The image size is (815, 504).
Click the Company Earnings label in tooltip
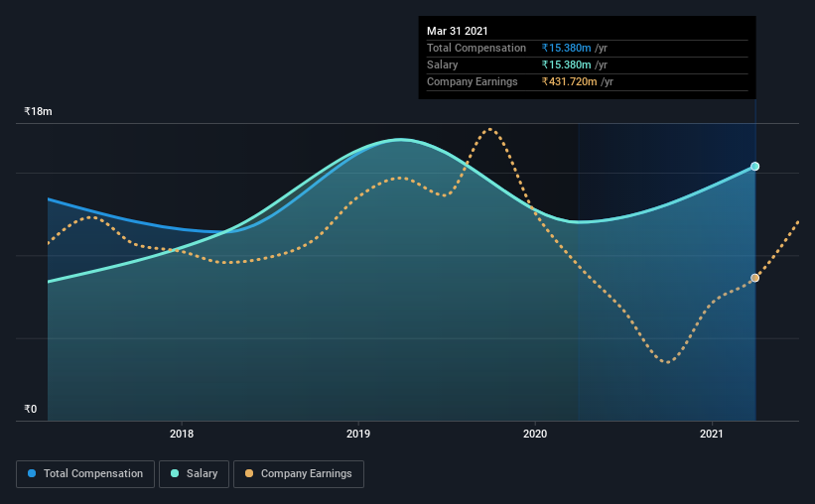pyautogui.click(x=472, y=81)
